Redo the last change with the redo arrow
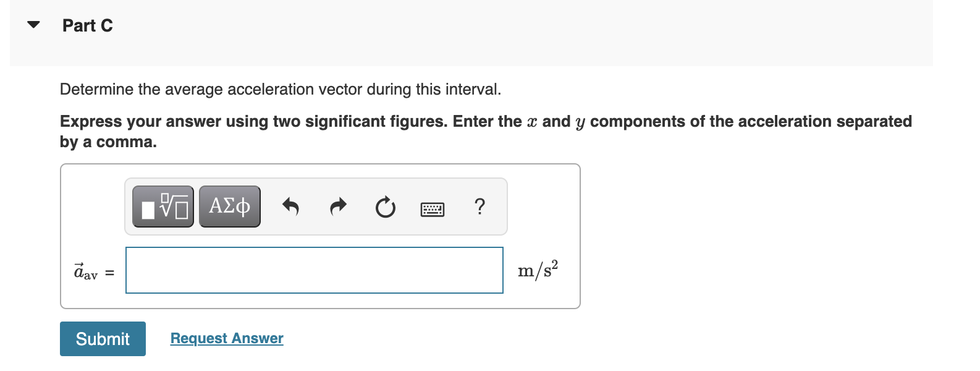The image size is (980, 371). pyautogui.click(x=337, y=206)
